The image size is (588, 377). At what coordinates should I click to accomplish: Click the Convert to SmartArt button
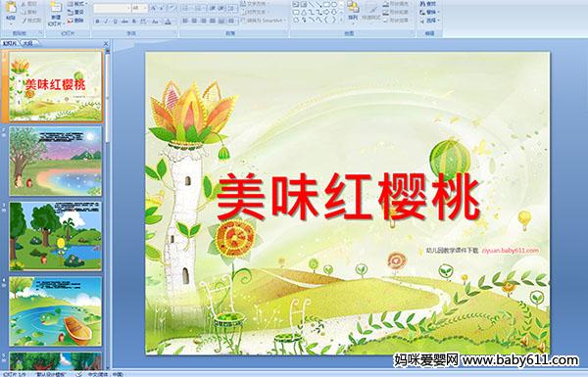(264, 21)
